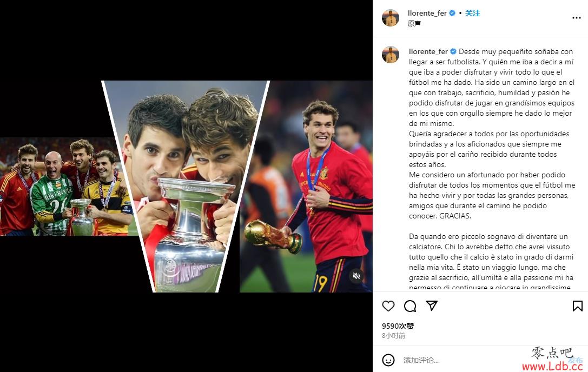Open llorente_fer profile from header username
Screen dimensions: 588x372
tap(427, 13)
